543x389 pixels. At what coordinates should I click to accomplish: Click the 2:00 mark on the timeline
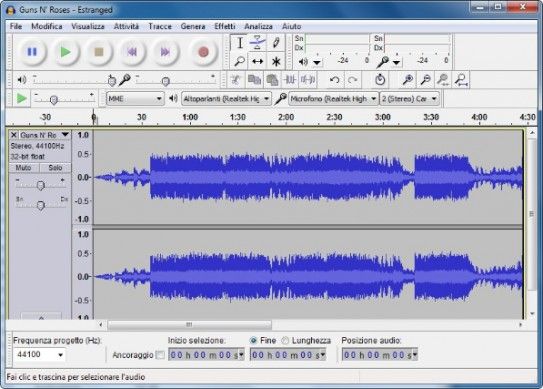click(x=286, y=117)
